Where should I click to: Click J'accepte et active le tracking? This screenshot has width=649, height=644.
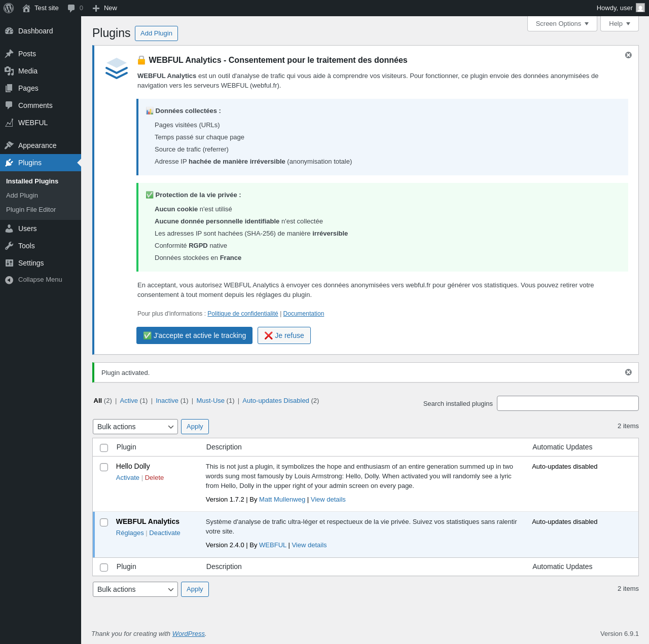194,335
